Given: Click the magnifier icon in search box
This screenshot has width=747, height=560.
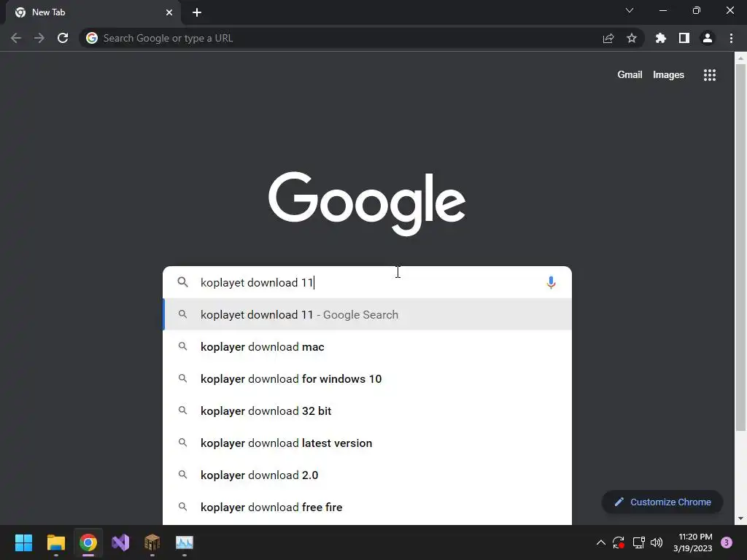Looking at the screenshot, I should [183, 282].
